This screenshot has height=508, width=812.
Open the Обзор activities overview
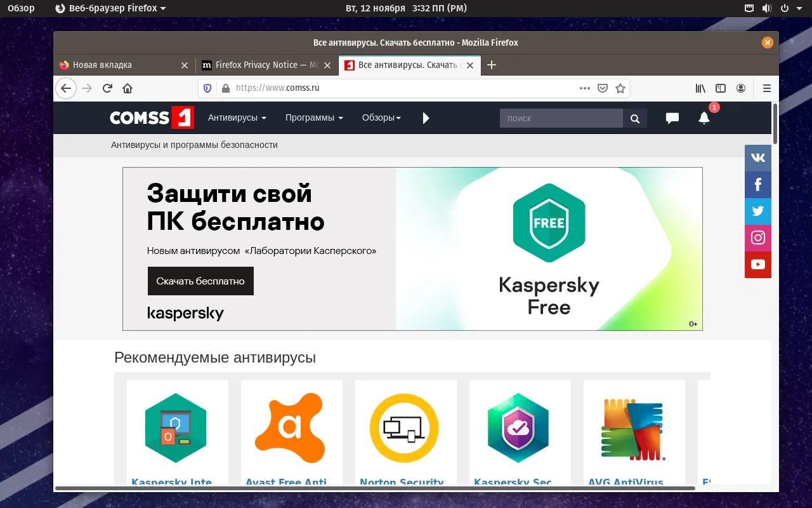click(21, 8)
